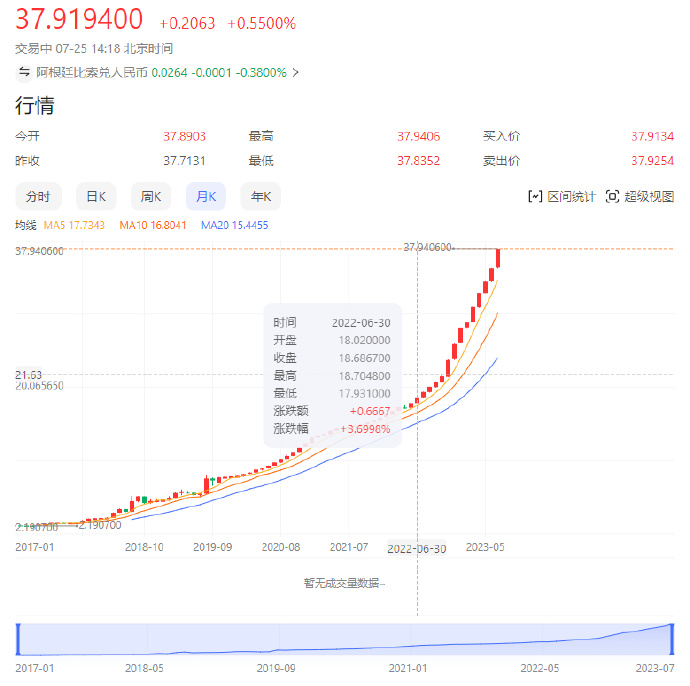Viewport: 690px width, 686px height.
Task: Click the 区间统计 chart icon
Action: [x=535, y=196]
